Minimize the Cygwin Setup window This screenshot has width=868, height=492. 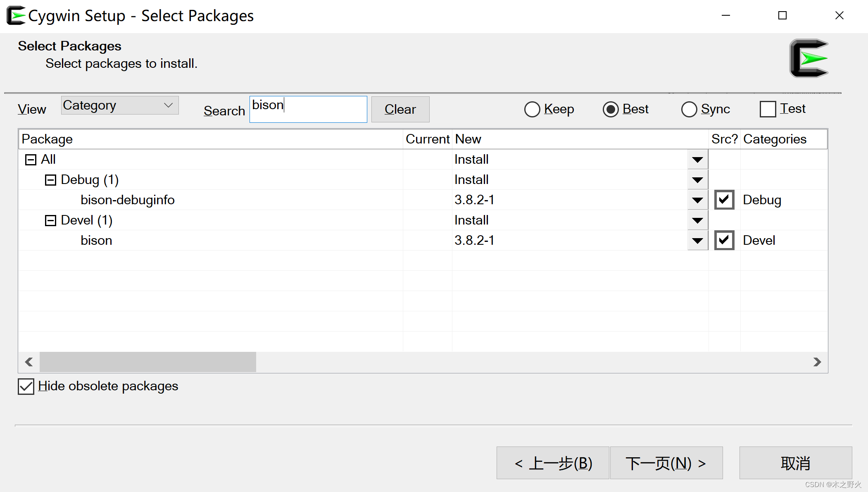click(726, 16)
